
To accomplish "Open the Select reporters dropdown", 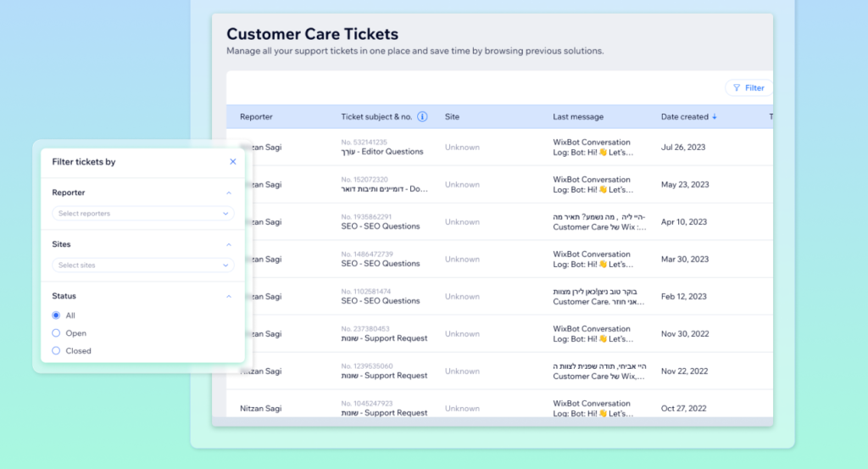I will tap(142, 214).
